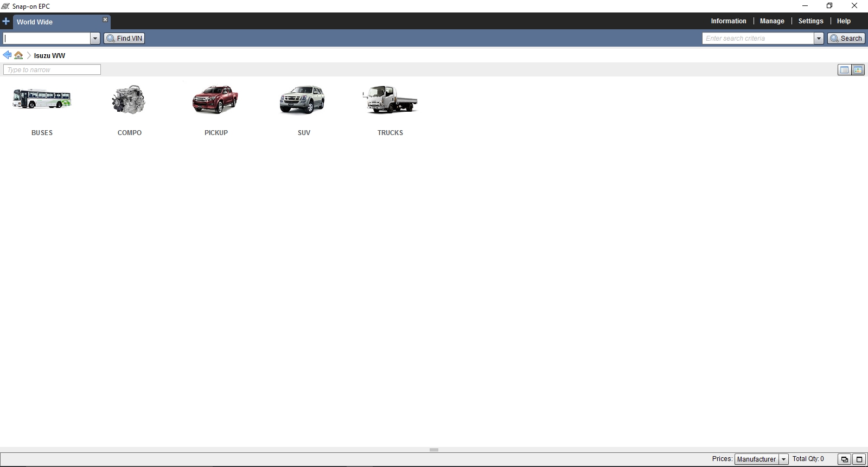Select the BUSES label
Image resolution: width=868 pixels, height=467 pixels.
(42, 133)
